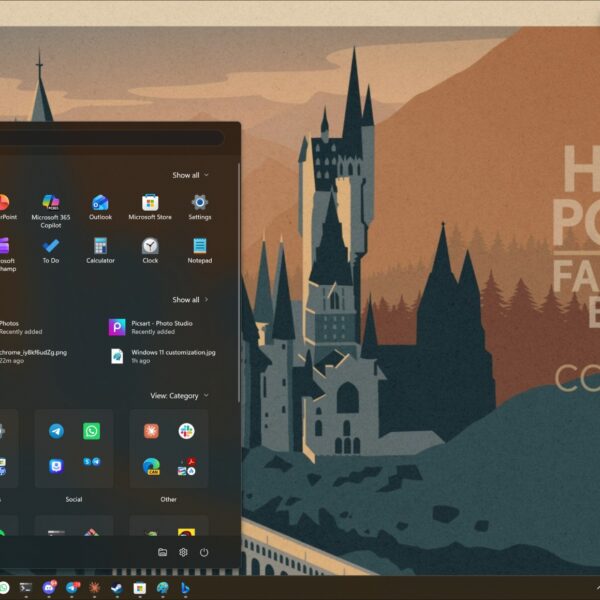Launch the To Do app

tap(51, 250)
